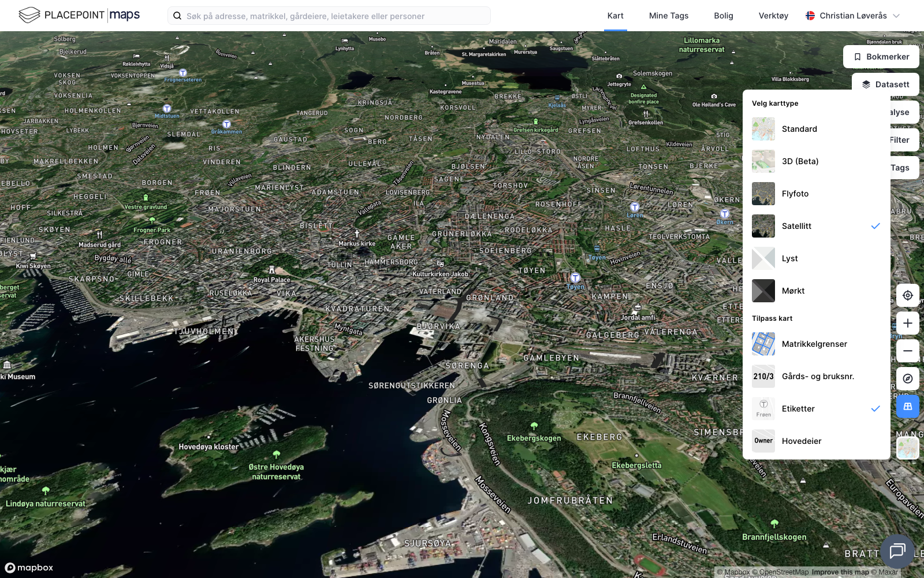Viewport: 924px width, 578px height.
Task: Click the Improve this map link
Action: [840, 572]
